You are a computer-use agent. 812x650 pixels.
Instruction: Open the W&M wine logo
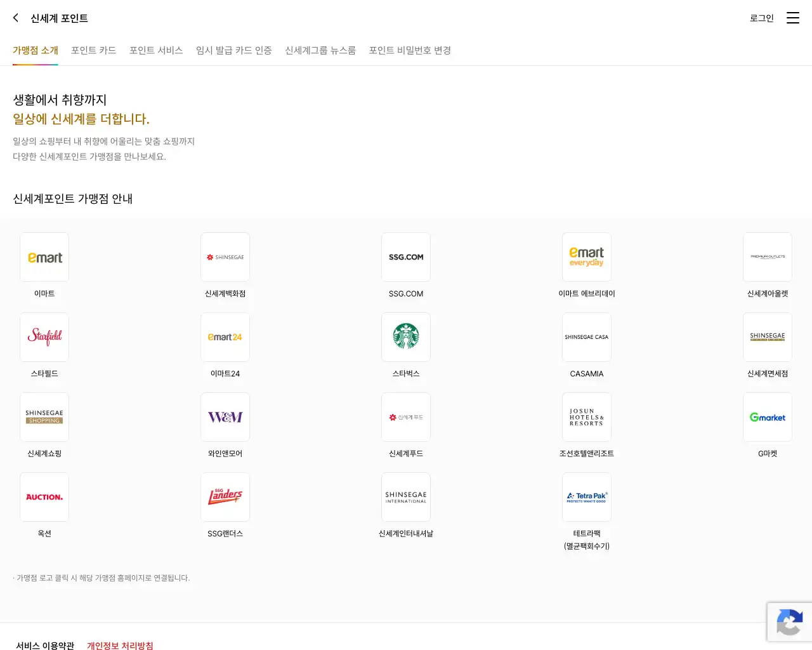point(225,417)
